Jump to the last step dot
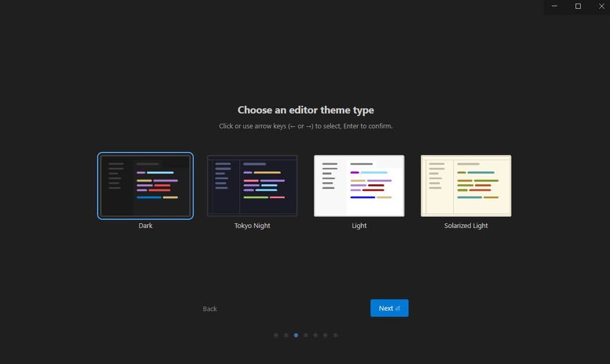 click(x=335, y=335)
